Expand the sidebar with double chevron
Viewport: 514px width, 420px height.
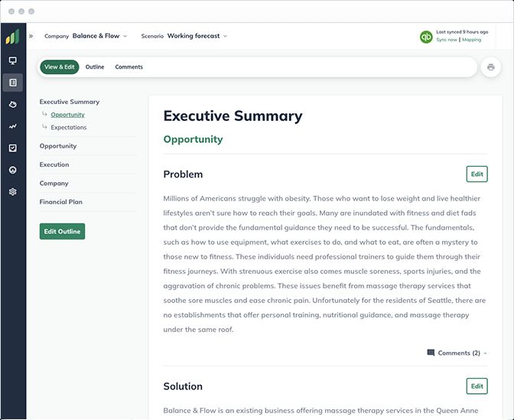[x=31, y=36]
